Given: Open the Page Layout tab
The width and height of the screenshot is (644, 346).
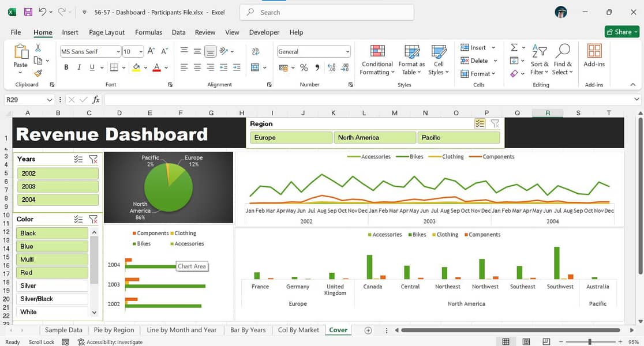Looking at the screenshot, I should coord(107,32).
